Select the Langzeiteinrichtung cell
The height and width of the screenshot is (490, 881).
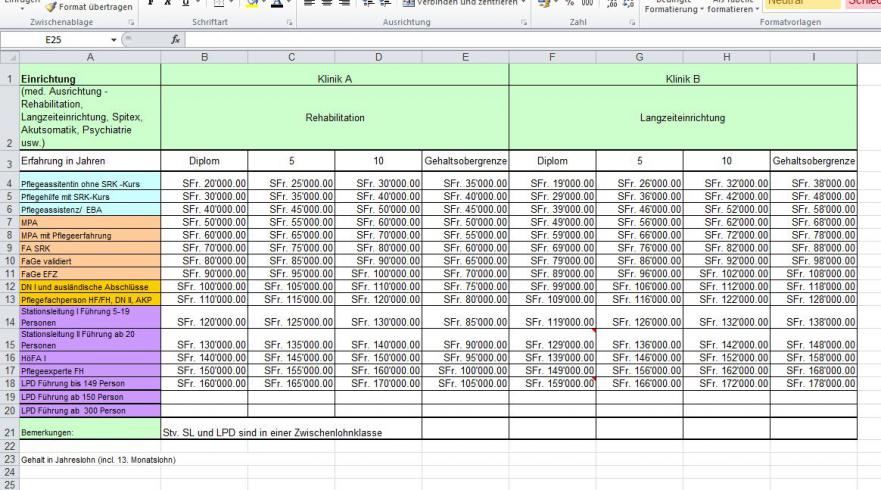683,118
